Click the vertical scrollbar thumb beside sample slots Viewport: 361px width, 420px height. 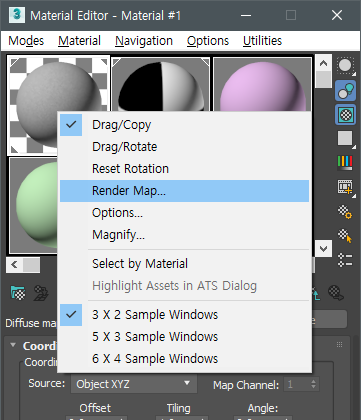tap(323, 79)
